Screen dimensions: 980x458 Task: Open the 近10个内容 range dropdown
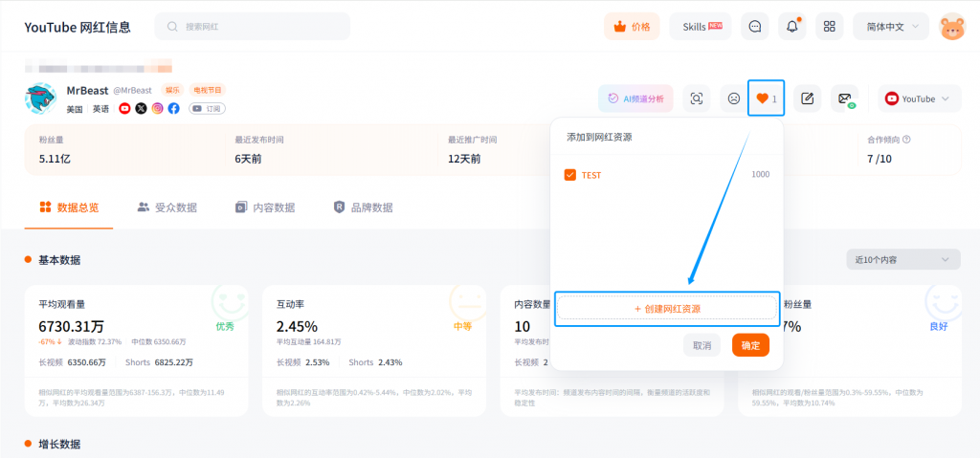point(903,259)
